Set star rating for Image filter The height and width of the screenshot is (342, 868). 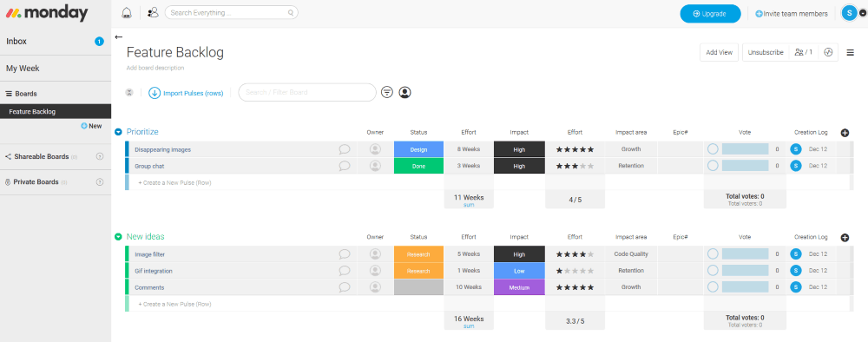(575, 254)
